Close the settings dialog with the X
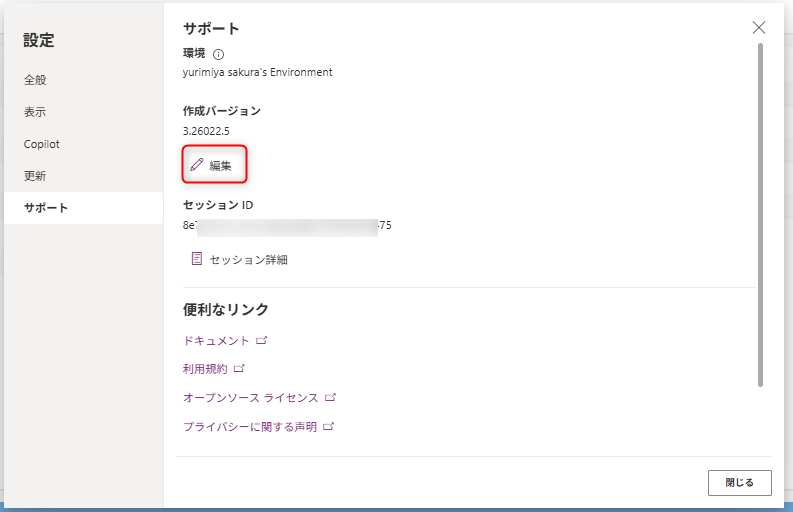This screenshot has width=793, height=512. tap(759, 27)
